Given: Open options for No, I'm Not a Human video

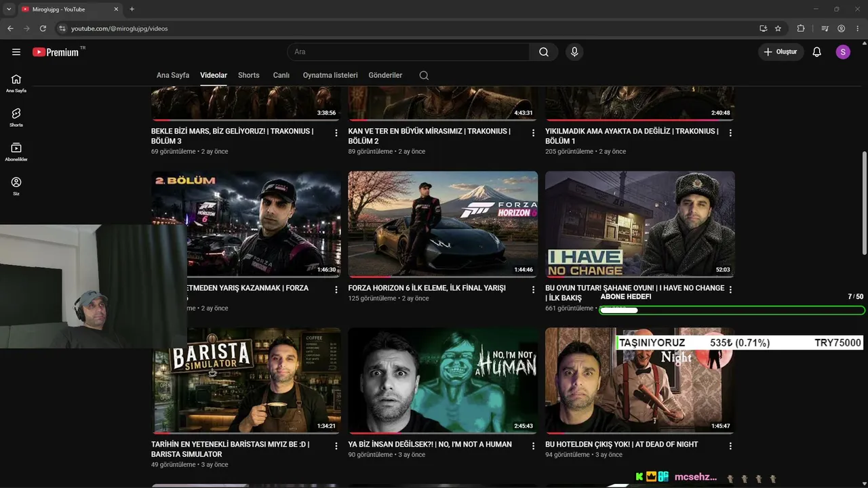Looking at the screenshot, I should click(533, 447).
